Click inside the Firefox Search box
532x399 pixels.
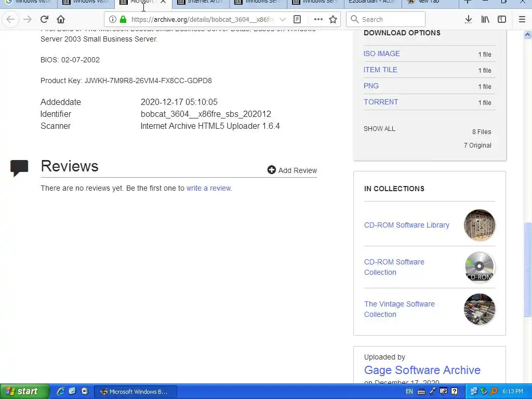pos(386,19)
